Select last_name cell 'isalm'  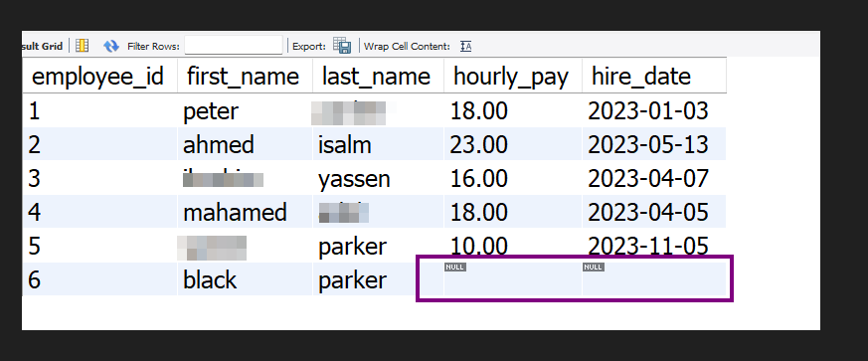point(378,144)
